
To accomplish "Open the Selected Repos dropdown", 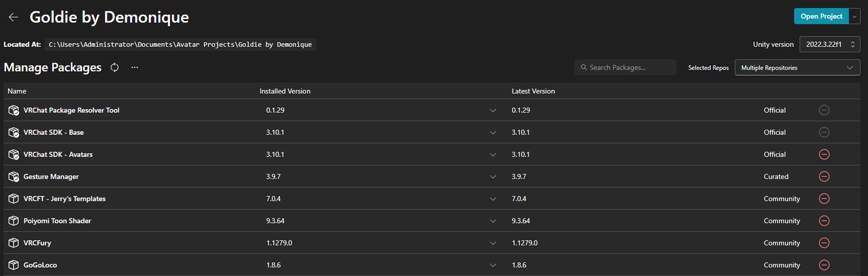I will click(x=797, y=67).
